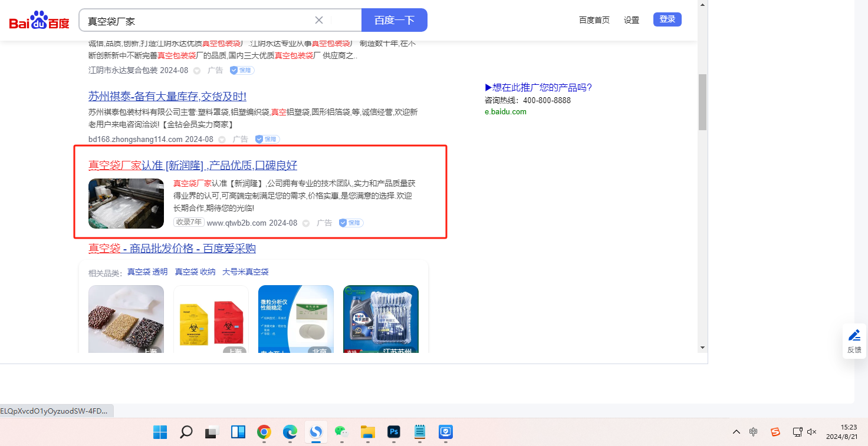Open the 百度首页 link
This screenshot has width=868, height=446.
coord(594,20)
